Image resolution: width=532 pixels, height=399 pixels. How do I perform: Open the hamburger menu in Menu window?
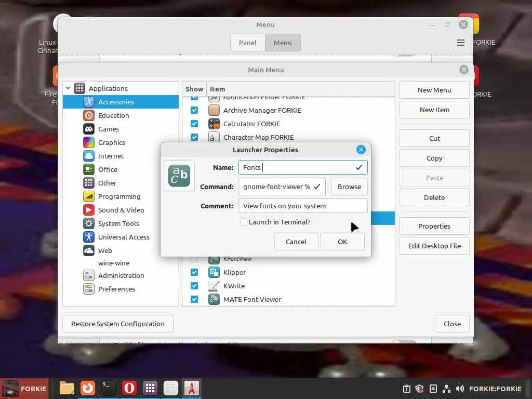click(x=460, y=43)
